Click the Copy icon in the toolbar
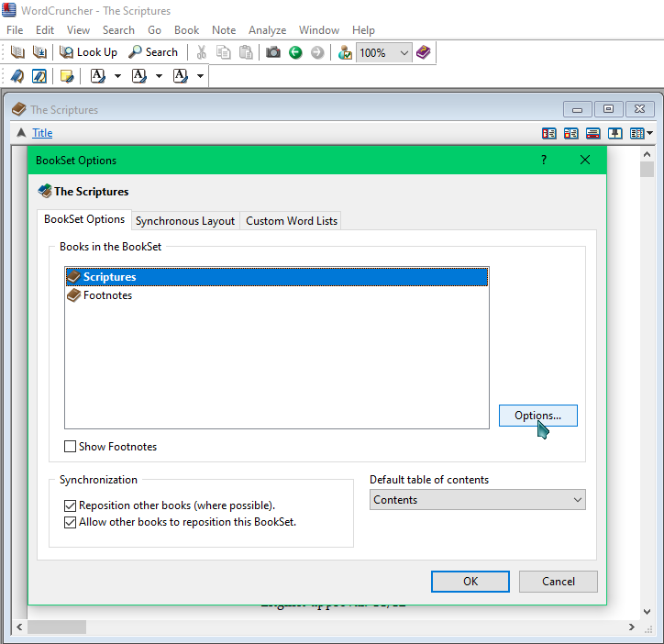 click(224, 52)
